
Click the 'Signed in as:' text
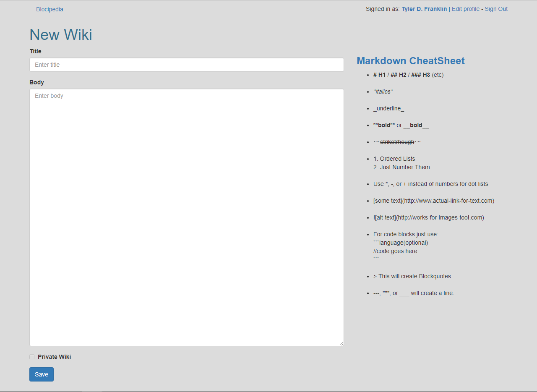click(383, 9)
